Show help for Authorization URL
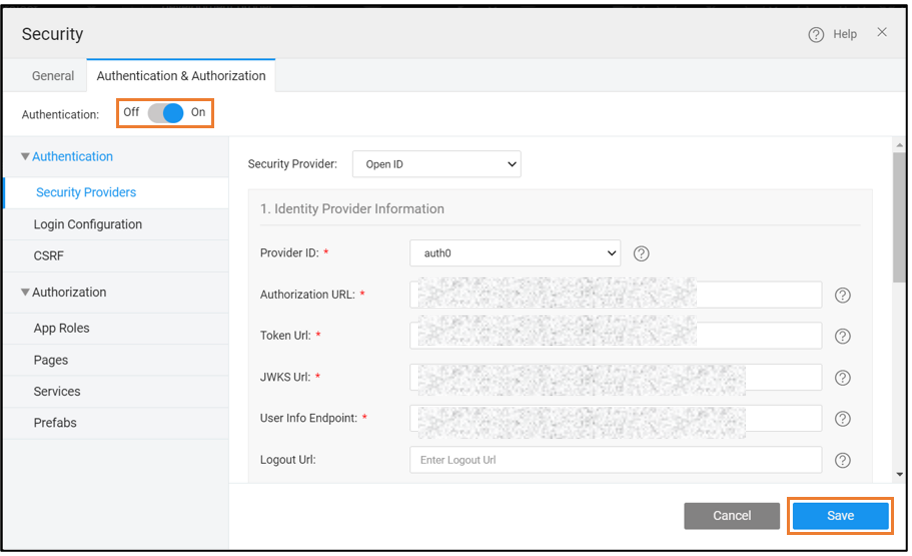The height and width of the screenshot is (556, 912). click(x=842, y=295)
